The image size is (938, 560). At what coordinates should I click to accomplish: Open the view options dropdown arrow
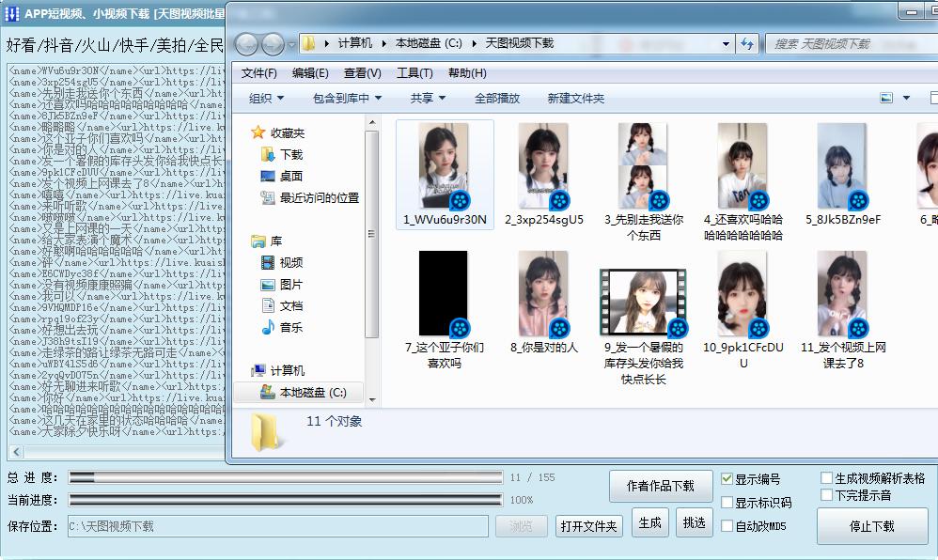pyautogui.click(x=906, y=98)
